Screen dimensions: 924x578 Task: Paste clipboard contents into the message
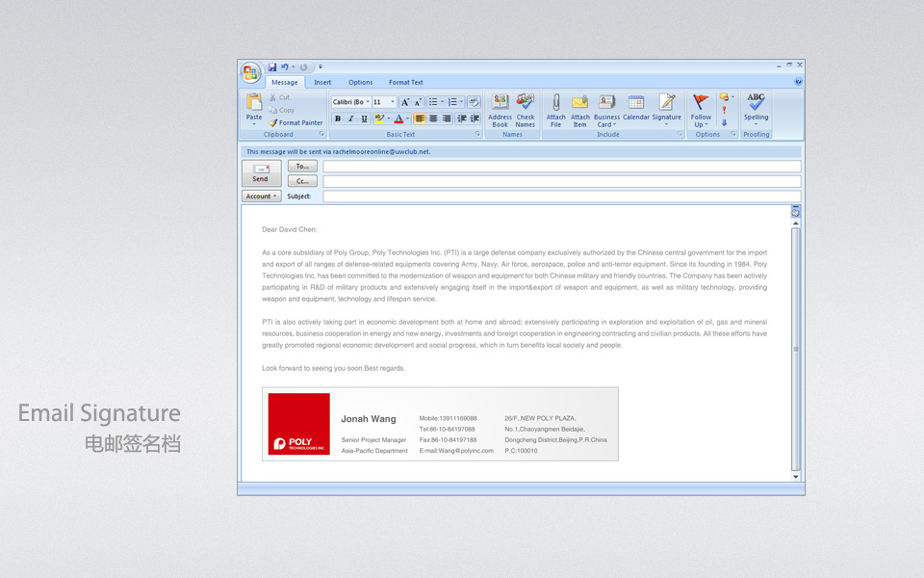(x=254, y=109)
